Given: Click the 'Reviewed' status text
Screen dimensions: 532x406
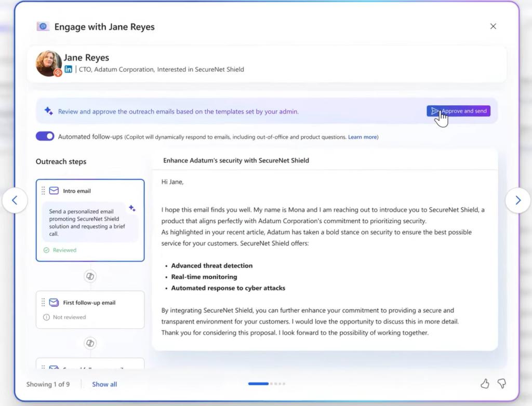Looking at the screenshot, I should coord(64,250).
